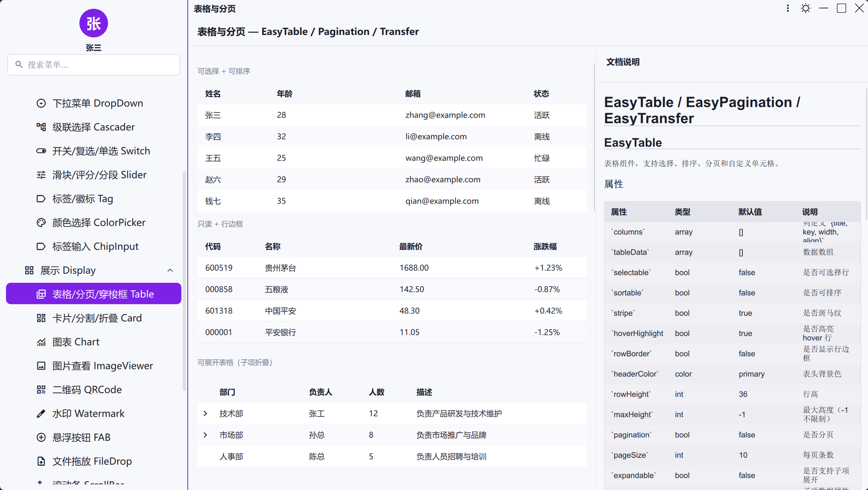Click the sidebar menu scrollbar

[x=184, y=280]
